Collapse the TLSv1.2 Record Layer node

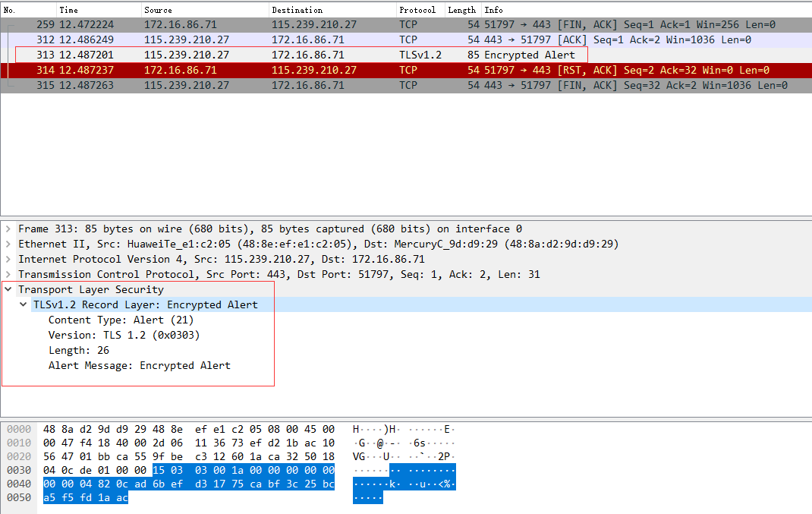(x=24, y=304)
